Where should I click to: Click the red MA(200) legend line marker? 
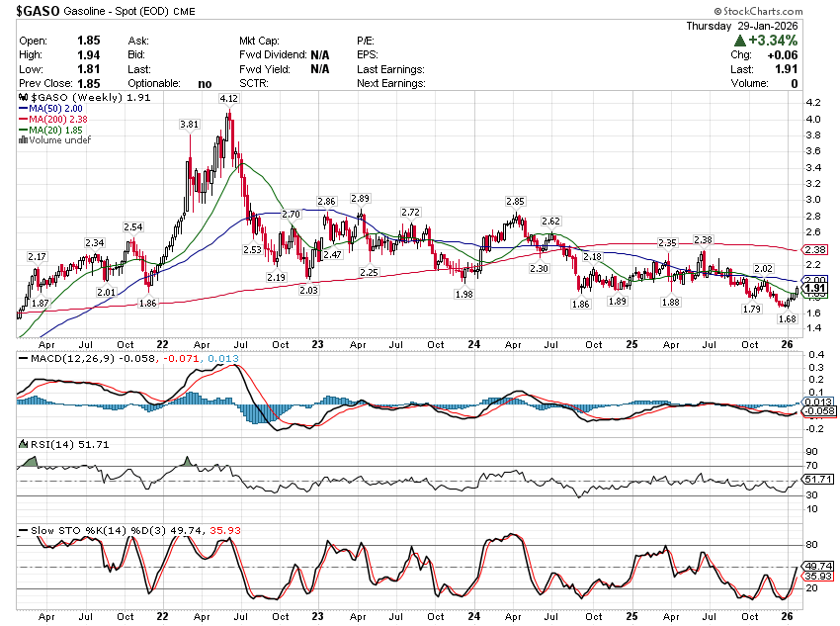point(23,120)
